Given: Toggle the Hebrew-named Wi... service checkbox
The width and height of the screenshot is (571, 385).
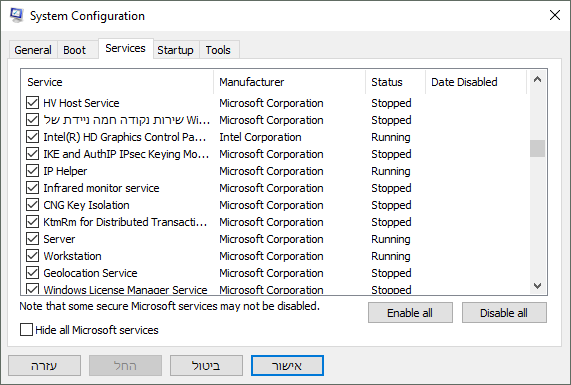Looking at the screenshot, I should [x=32, y=120].
